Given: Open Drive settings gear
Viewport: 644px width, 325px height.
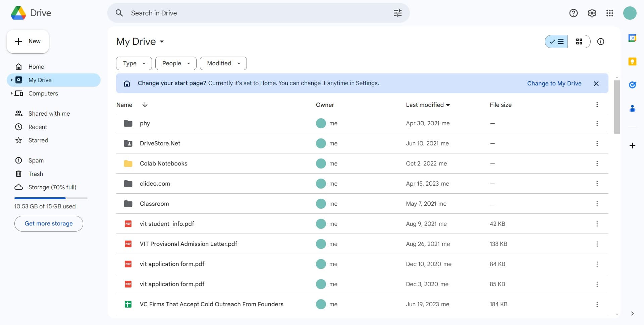Looking at the screenshot, I should pyautogui.click(x=592, y=13).
